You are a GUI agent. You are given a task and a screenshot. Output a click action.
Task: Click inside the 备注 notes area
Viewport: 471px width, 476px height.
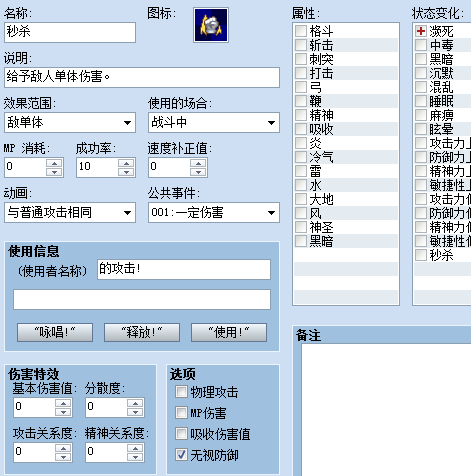pyautogui.click(x=386, y=410)
